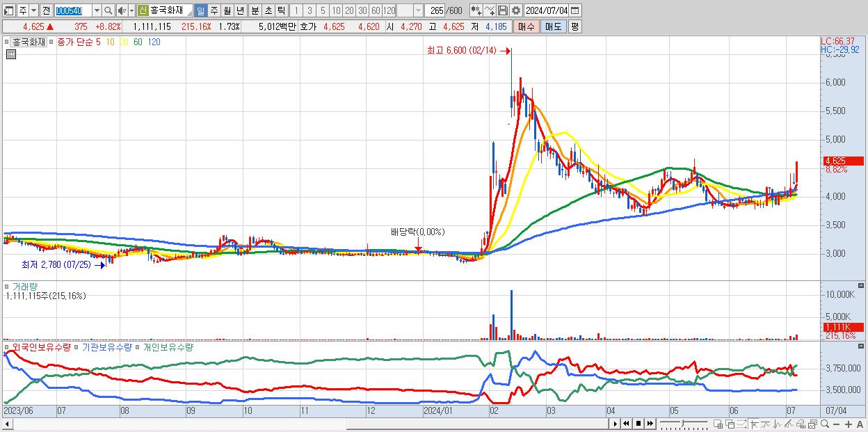Click the date field 2024/07/04

(547, 11)
